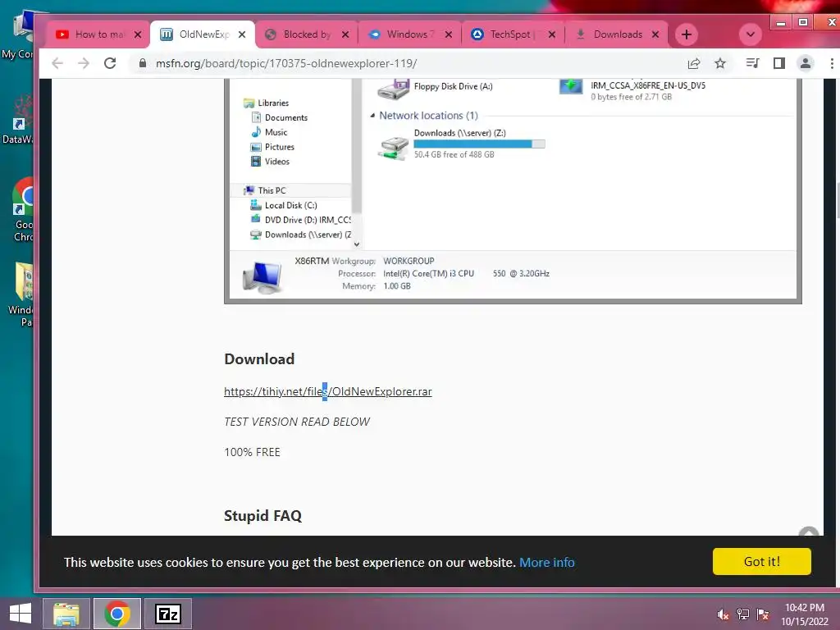Screen dimensions: 840x630
Task: Share this page via share icon
Action: coord(694,63)
